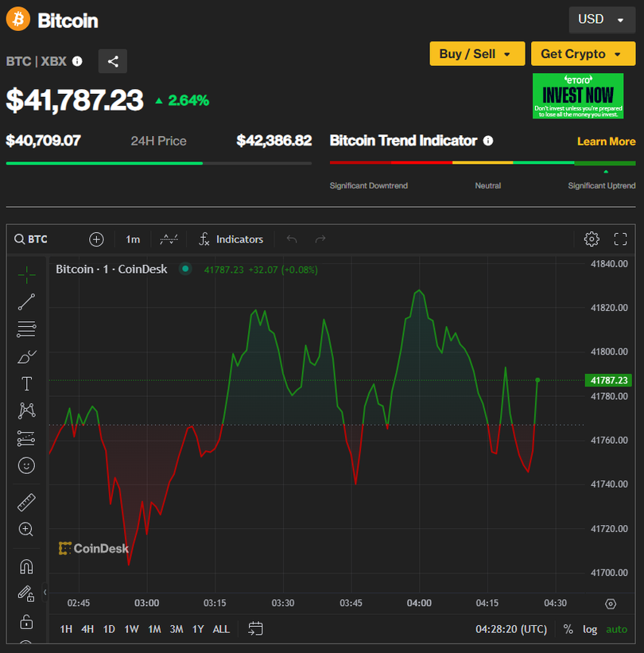The image size is (644, 653).
Task: Activate the ruler measure tool
Action: pyautogui.click(x=26, y=502)
